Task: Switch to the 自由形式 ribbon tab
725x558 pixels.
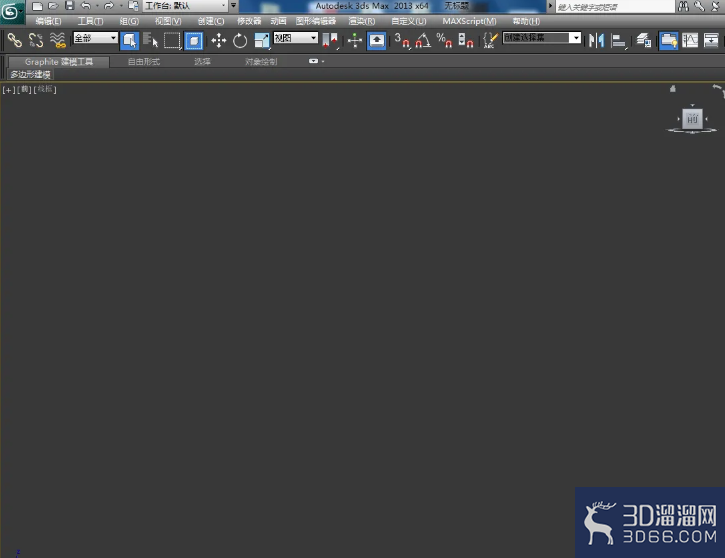Action: (144, 62)
